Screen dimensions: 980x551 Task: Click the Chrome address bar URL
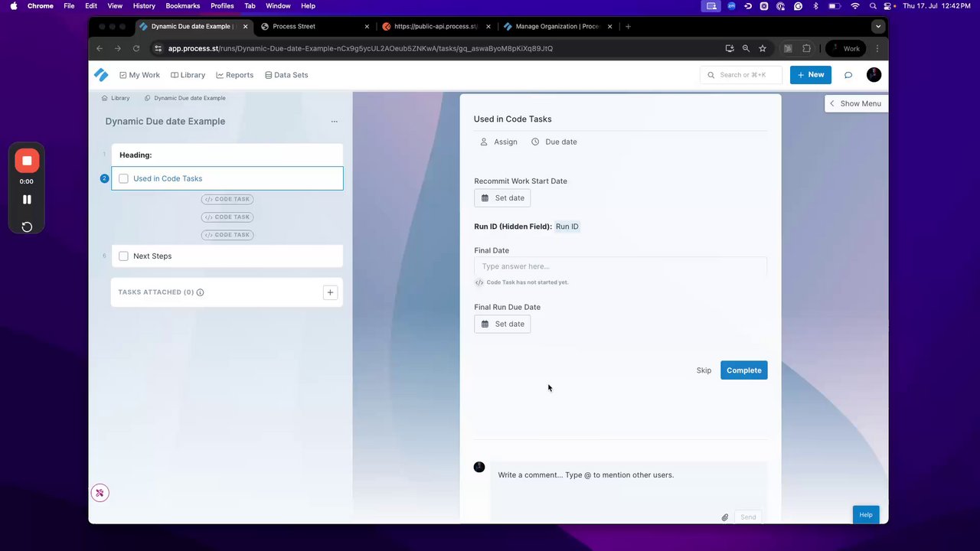pos(361,48)
